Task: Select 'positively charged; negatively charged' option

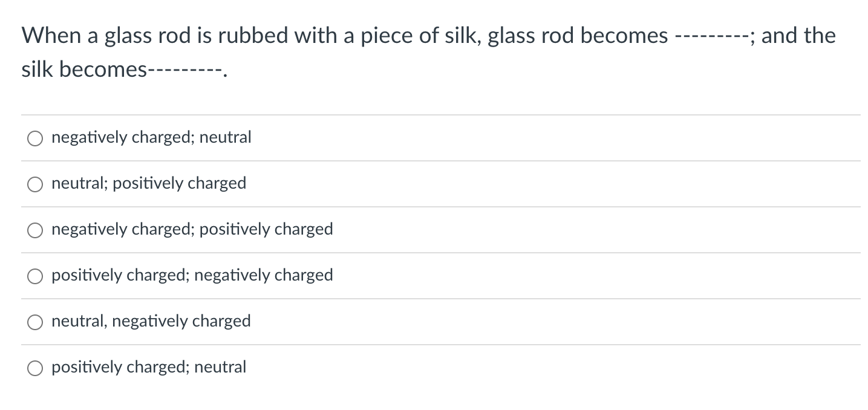Action: (34, 276)
